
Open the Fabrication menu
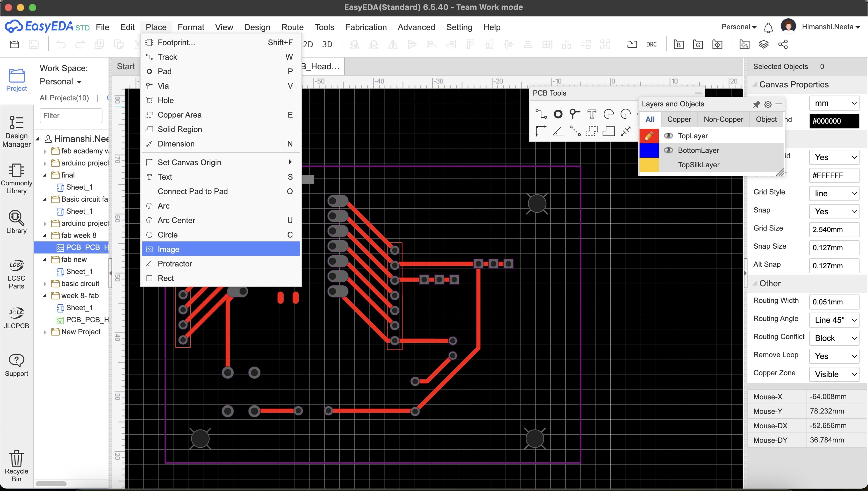[x=366, y=27]
